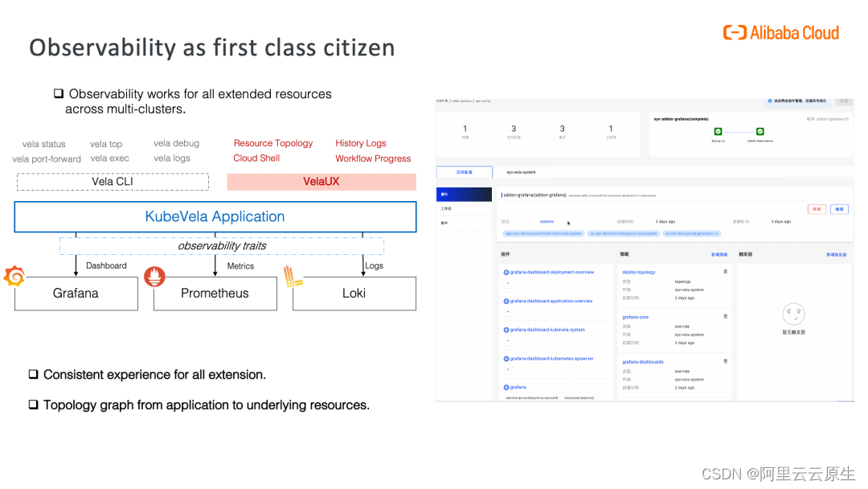Viewport: 868px width, 489px height.
Task: Select the 工作流 sidebar item
Action: tap(464, 209)
